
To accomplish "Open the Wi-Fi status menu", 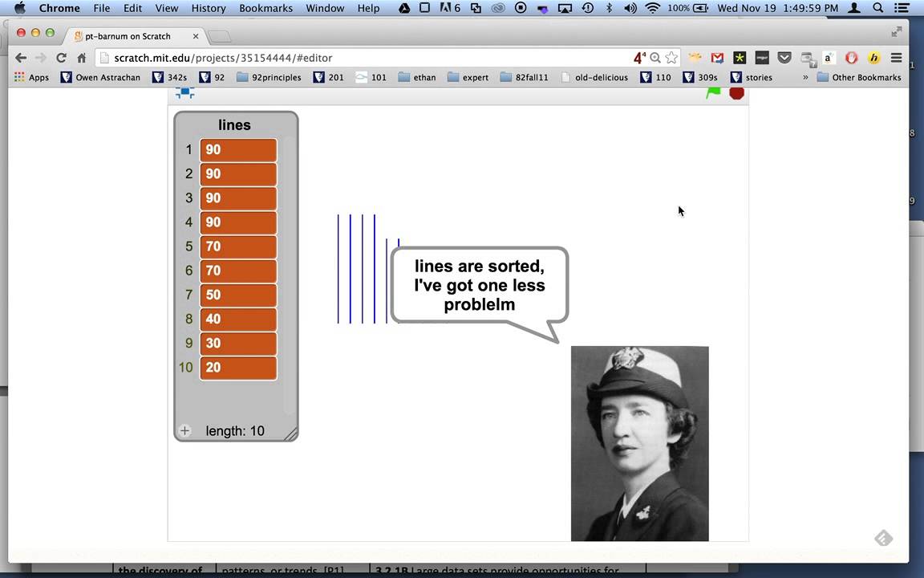I will (652, 8).
